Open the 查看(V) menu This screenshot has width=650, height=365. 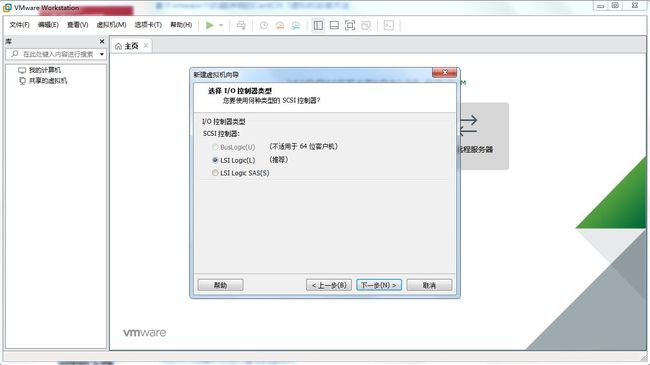[78, 25]
